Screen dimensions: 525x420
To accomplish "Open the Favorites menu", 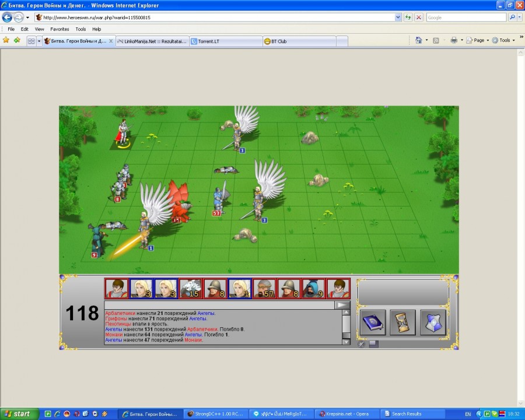I will (60, 29).
